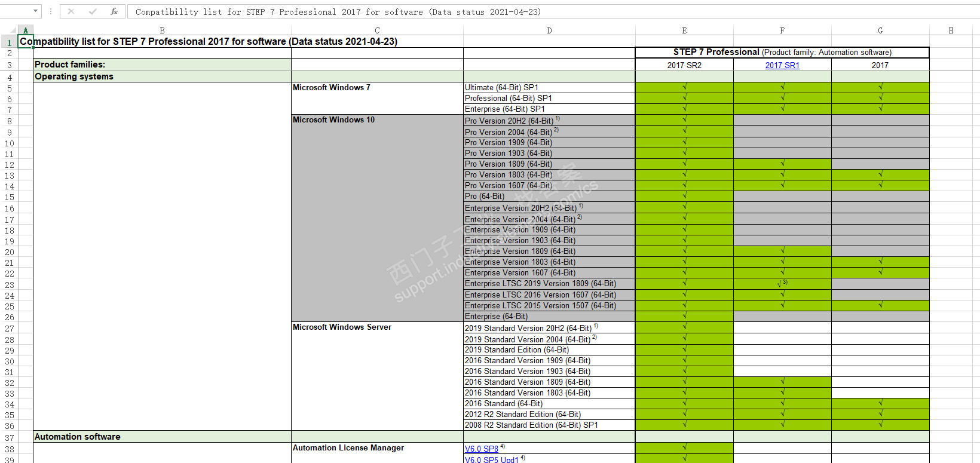This screenshot has width=980, height=463.
Task: Click '2012 R2 Standard Edition (64-Bit)' cell
Action: pyautogui.click(x=549, y=414)
